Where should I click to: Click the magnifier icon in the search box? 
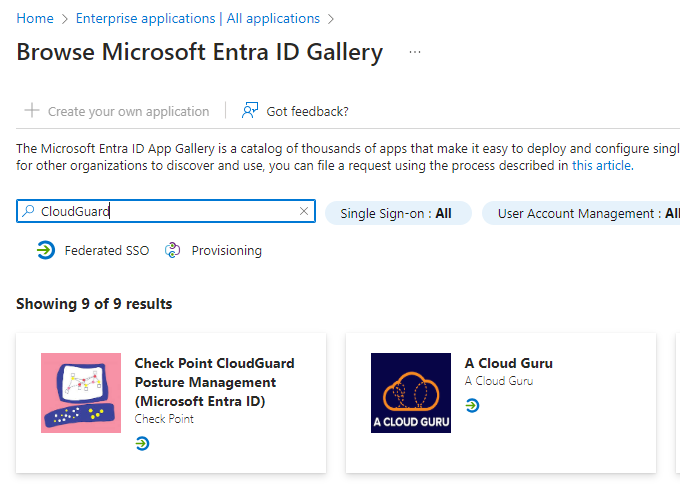(x=28, y=211)
